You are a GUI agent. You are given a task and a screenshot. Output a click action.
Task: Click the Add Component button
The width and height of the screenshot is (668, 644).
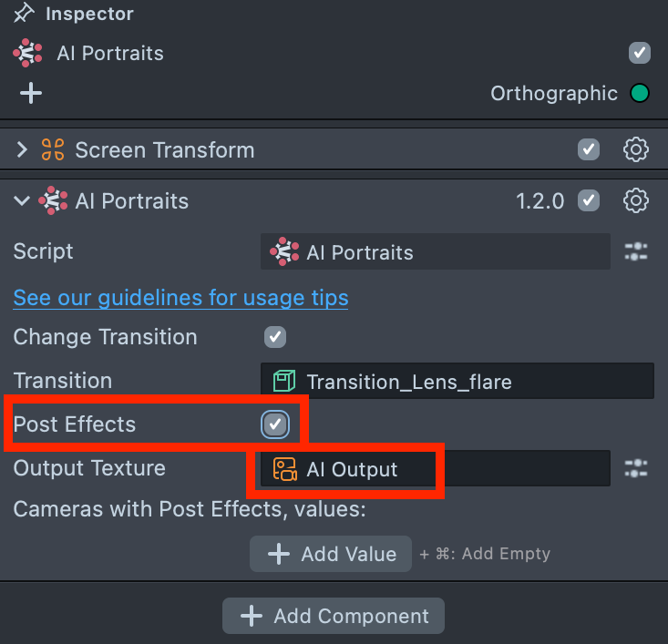(x=334, y=616)
